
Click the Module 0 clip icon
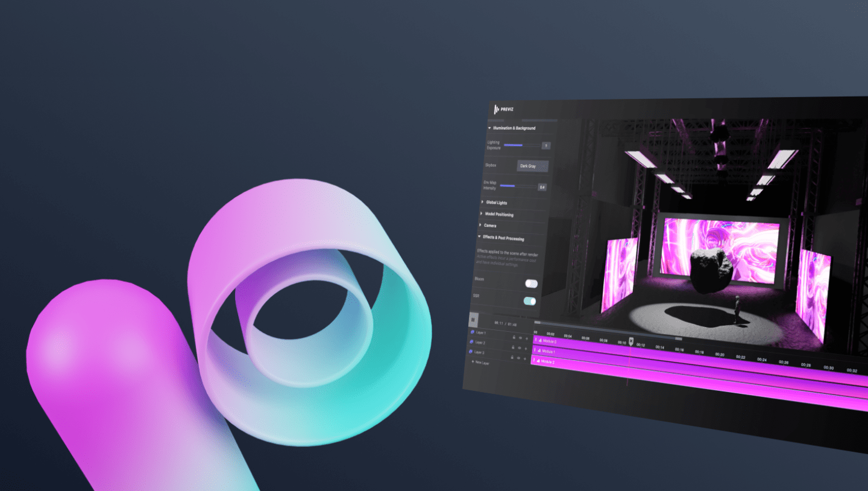point(539,341)
